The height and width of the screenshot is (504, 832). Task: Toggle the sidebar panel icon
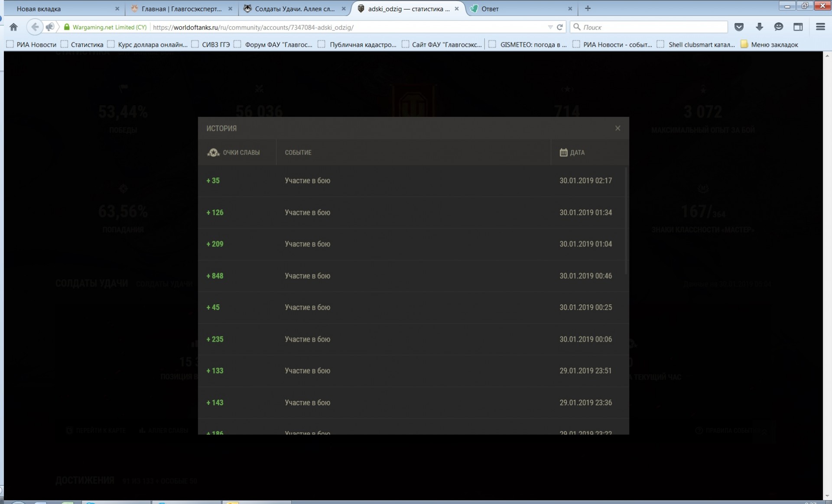tap(798, 27)
